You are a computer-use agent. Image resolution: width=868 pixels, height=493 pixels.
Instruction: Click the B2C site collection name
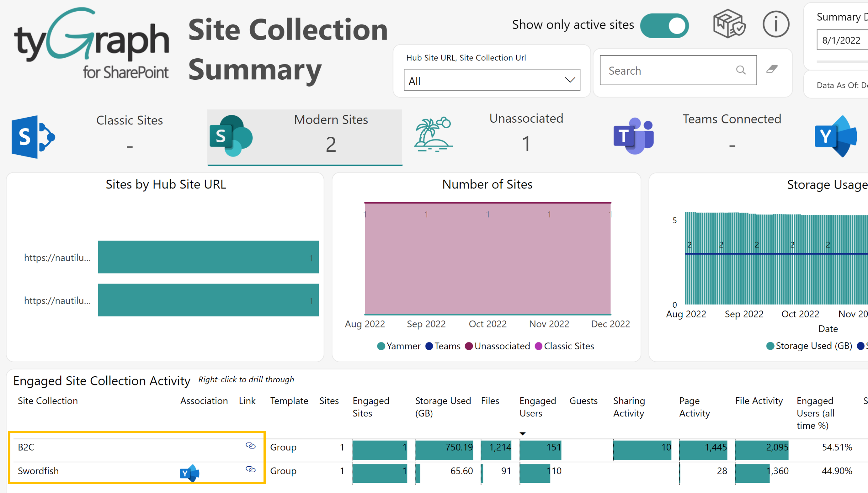(26, 447)
